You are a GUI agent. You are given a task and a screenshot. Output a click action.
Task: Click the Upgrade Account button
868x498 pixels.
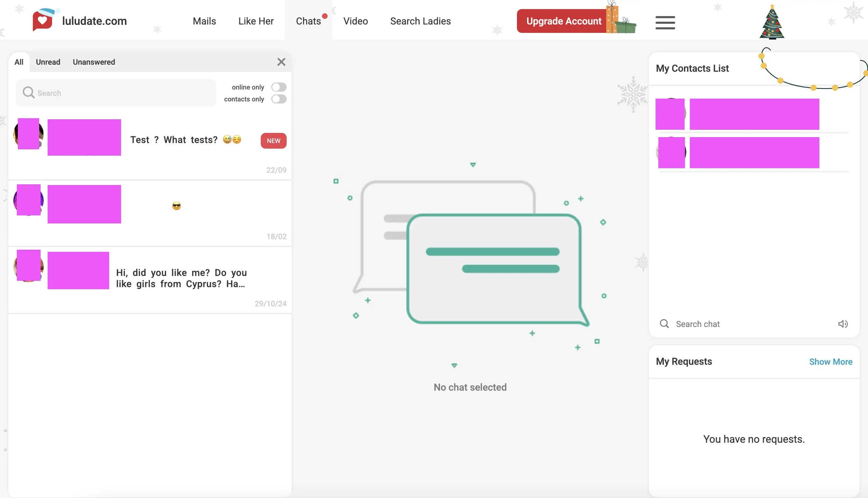pyautogui.click(x=563, y=21)
